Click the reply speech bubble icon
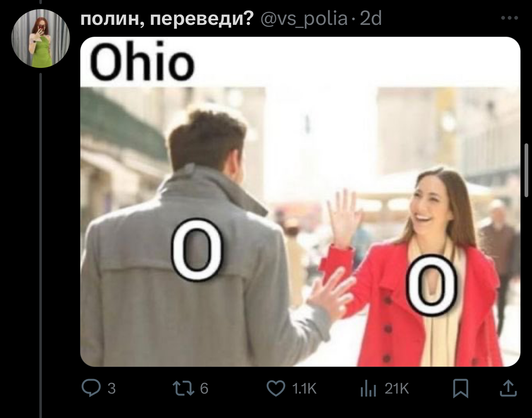The image size is (532, 418). (x=90, y=388)
